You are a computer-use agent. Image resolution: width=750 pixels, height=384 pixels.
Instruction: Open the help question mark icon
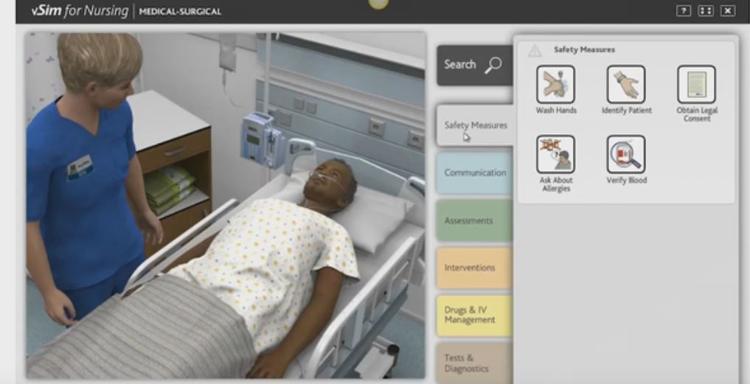tap(683, 11)
